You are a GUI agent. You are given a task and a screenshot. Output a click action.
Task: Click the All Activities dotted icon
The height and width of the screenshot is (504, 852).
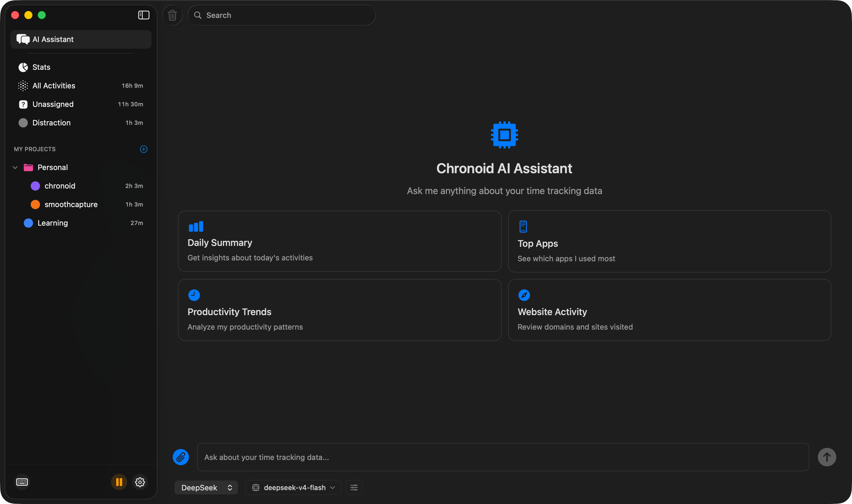(x=23, y=85)
